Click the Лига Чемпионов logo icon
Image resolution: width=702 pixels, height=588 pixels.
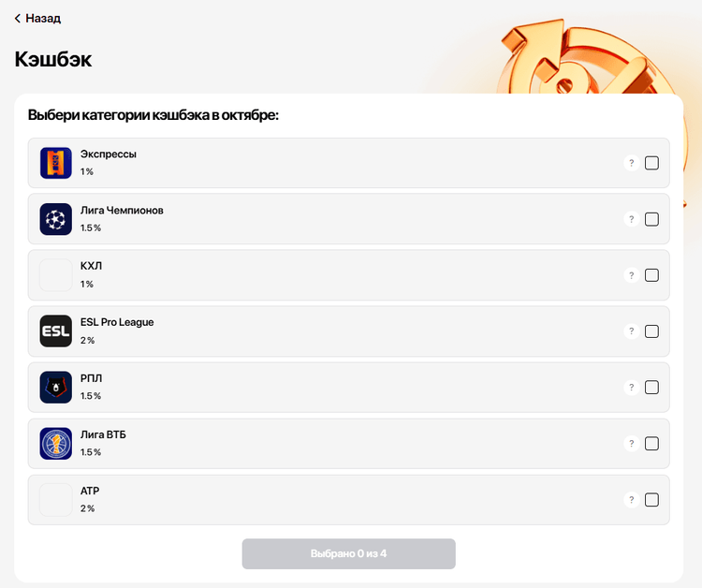56,219
